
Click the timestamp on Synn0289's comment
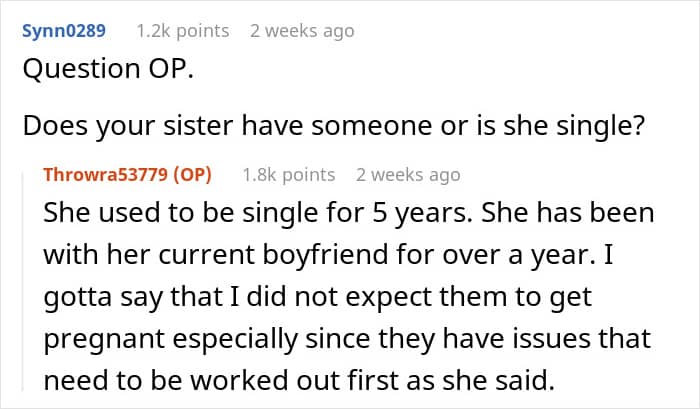tap(302, 31)
